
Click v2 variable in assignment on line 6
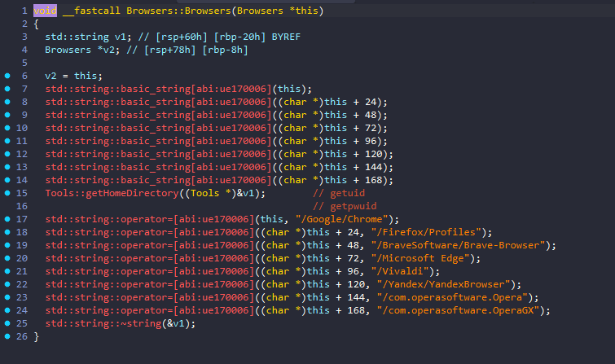pos(51,76)
